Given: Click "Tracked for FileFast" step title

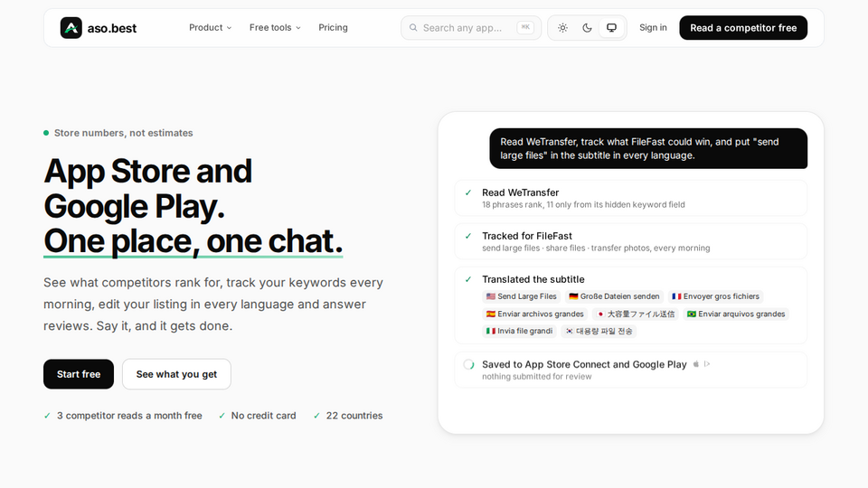Looking at the screenshot, I should point(527,236).
